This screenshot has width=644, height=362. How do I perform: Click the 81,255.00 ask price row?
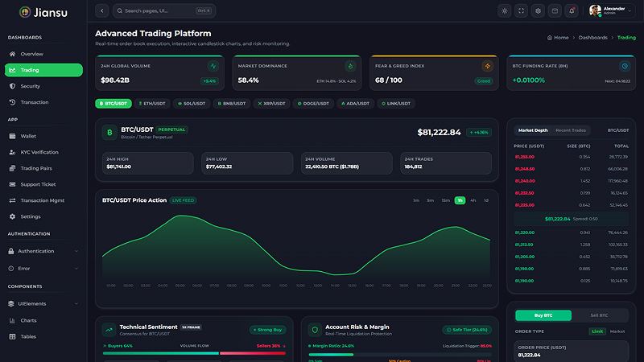[571, 157]
